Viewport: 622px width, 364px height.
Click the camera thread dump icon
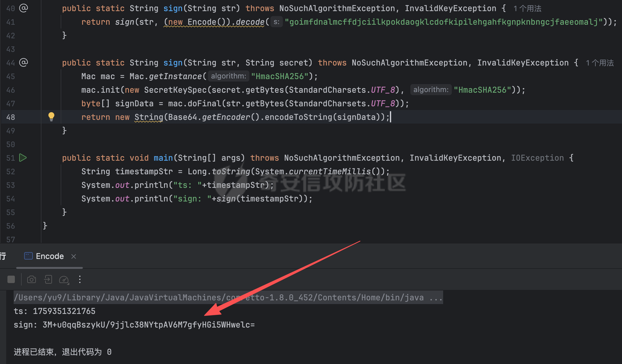click(x=32, y=280)
